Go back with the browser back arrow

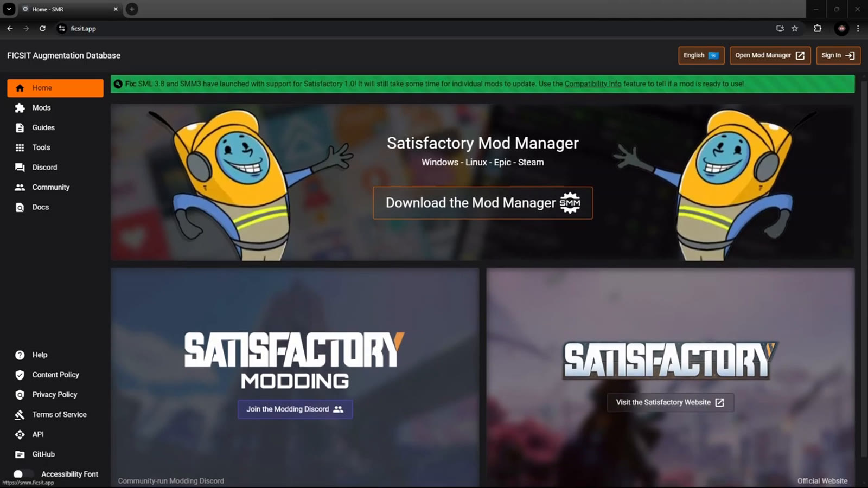click(10, 28)
